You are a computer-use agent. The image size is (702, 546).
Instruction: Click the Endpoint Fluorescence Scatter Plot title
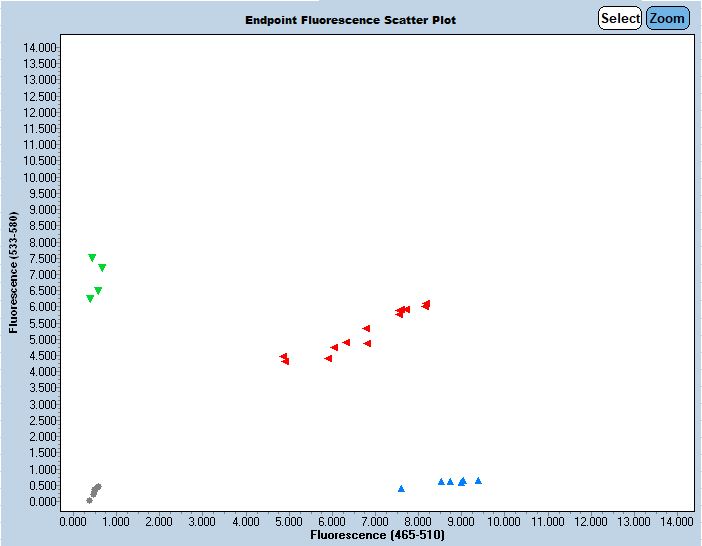point(350,20)
